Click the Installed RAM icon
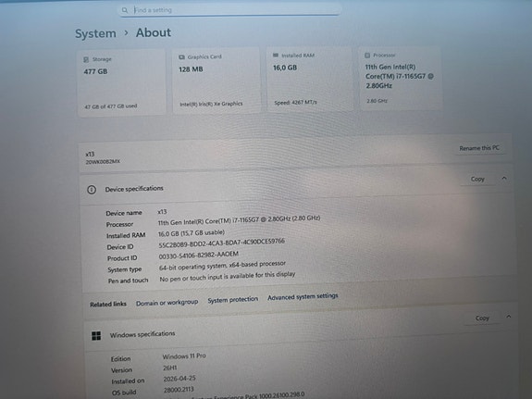The width and height of the screenshot is (532, 399). click(x=276, y=55)
